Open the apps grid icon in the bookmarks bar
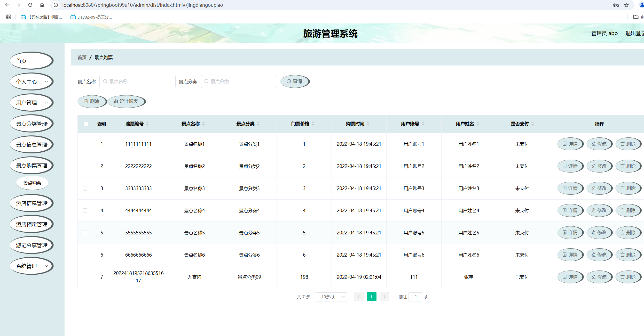 (x=8, y=17)
